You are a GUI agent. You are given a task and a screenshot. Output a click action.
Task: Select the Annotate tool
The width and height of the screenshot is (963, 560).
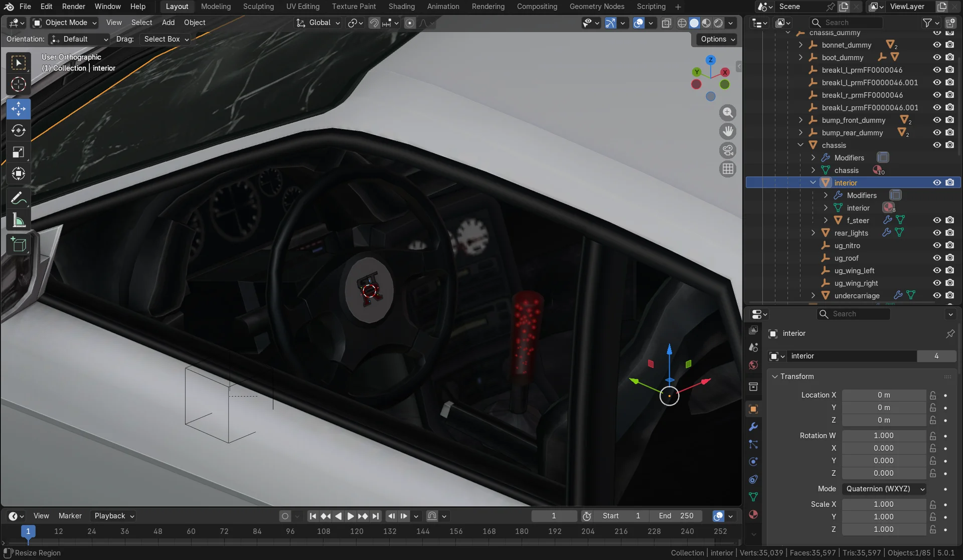(19, 199)
